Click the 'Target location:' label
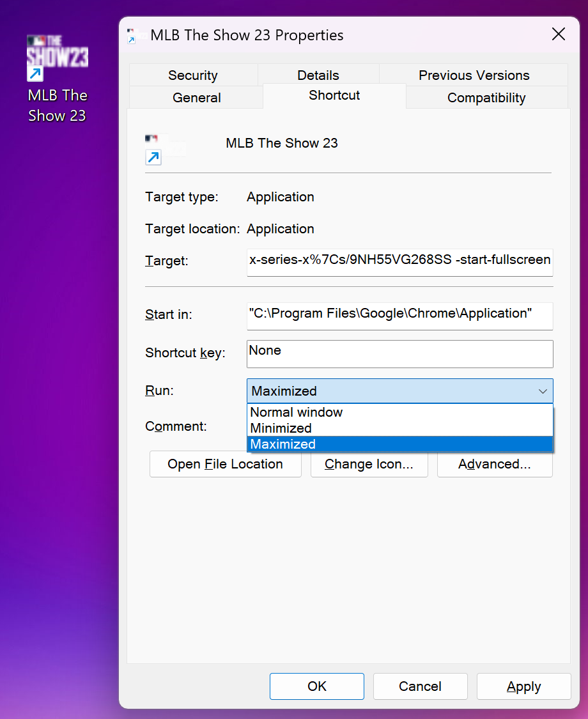This screenshot has width=588, height=719. [x=192, y=229]
